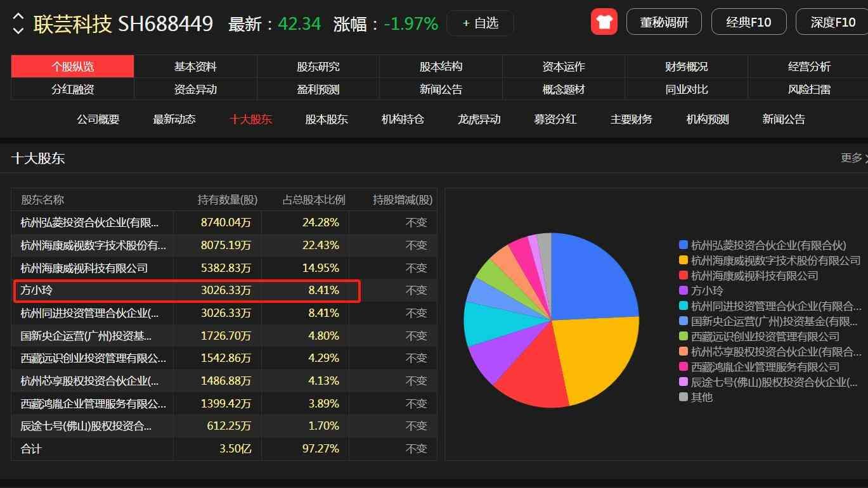Screen dimensions: 868x488
Task: Switch to 经典F10 view
Action: click(748, 22)
